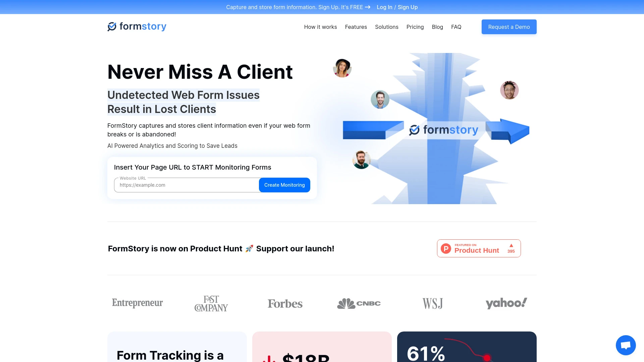Click the Features navigation tab

point(356,26)
